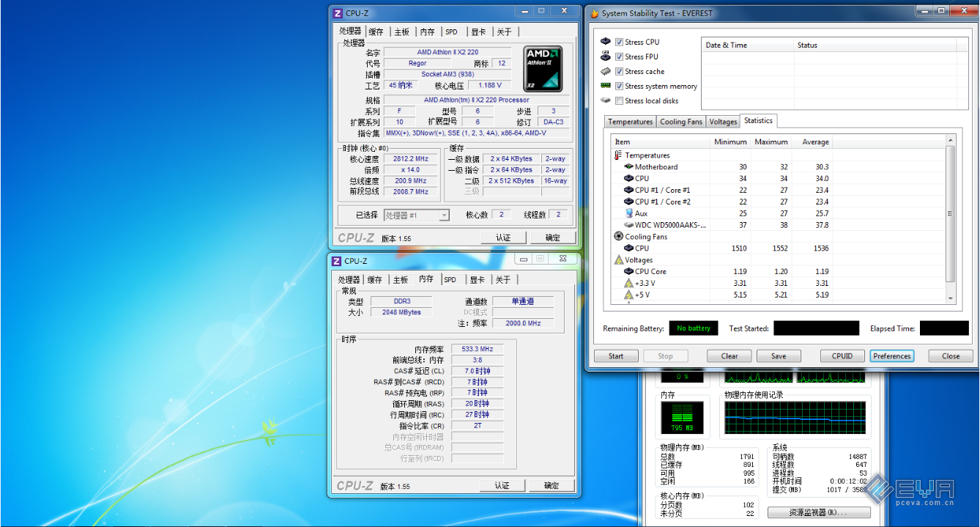Image resolution: width=980 pixels, height=527 pixels.
Task: Open the Cooling Fans tab
Action: [x=681, y=122]
